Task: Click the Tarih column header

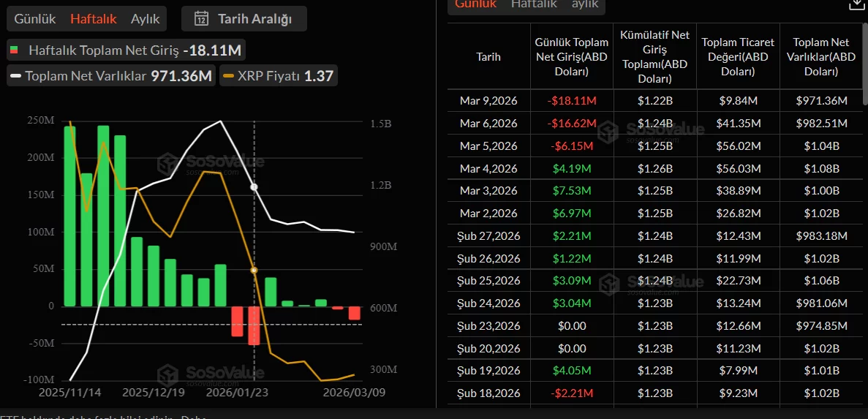Action: click(x=488, y=56)
